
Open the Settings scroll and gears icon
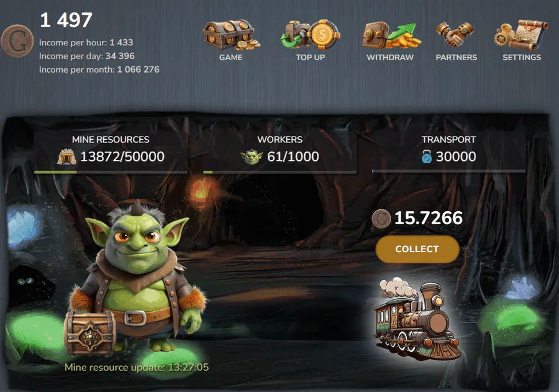(521, 35)
